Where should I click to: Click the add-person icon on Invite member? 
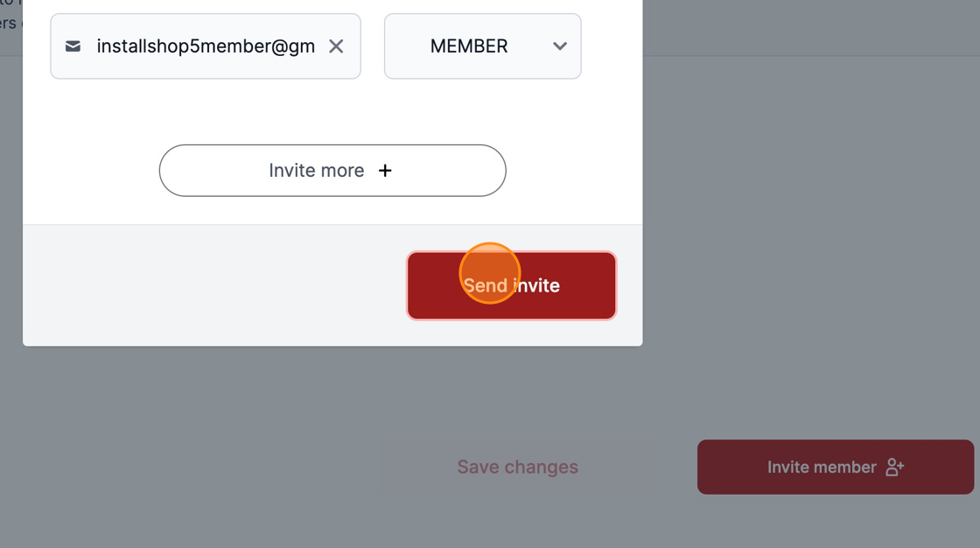pos(895,467)
